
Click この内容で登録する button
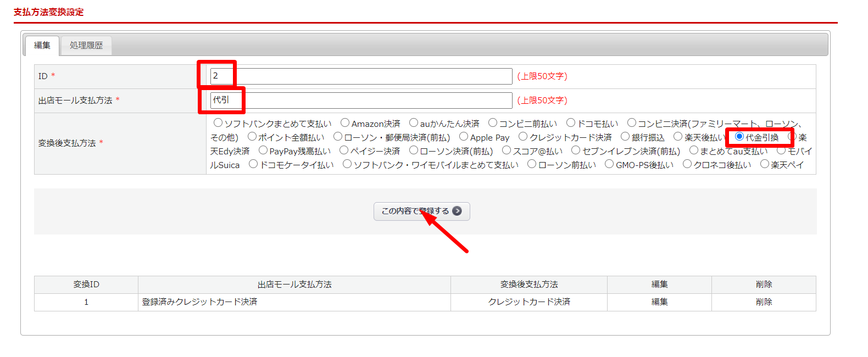coord(422,211)
